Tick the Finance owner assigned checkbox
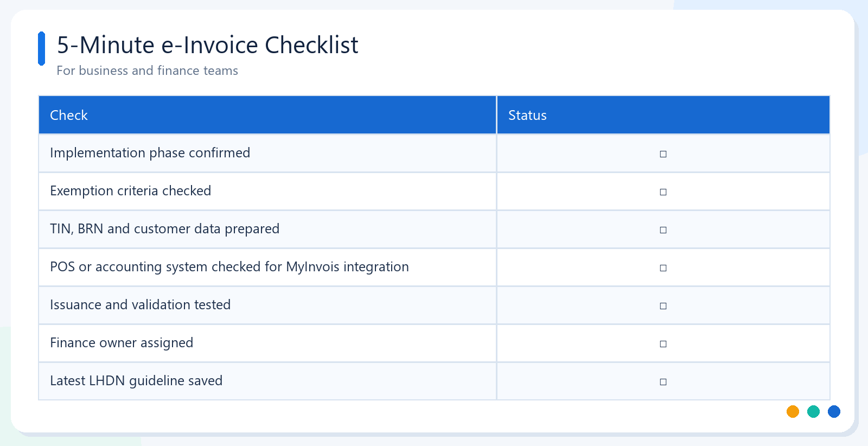The width and height of the screenshot is (868, 446). tap(663, 344)
